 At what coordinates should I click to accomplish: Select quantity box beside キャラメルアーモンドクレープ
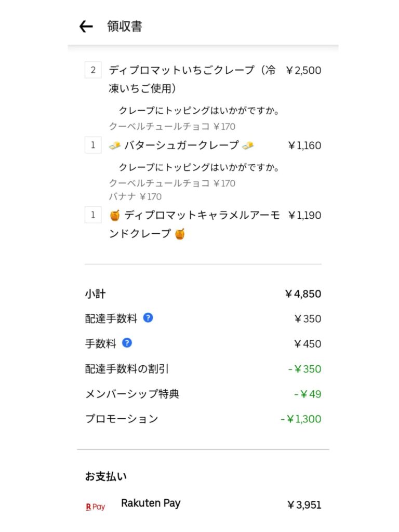93,215
